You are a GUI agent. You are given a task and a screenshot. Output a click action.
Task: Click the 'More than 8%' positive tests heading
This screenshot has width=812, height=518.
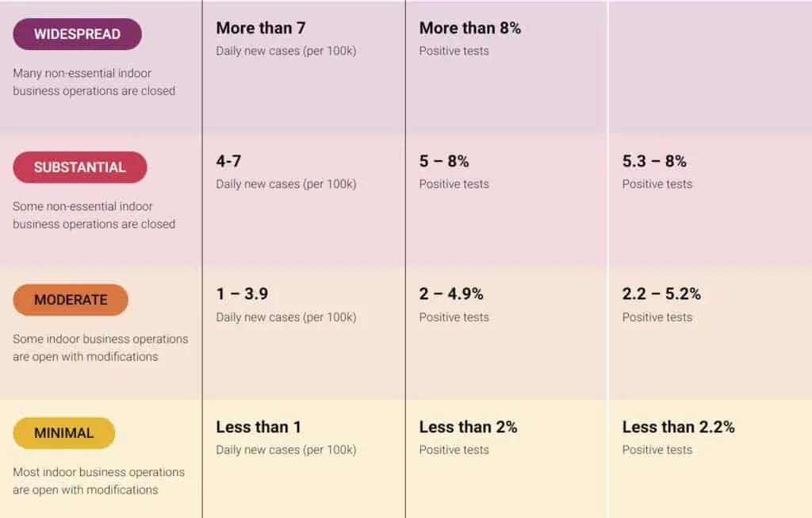pyautogui.click(x=469, y=28)
